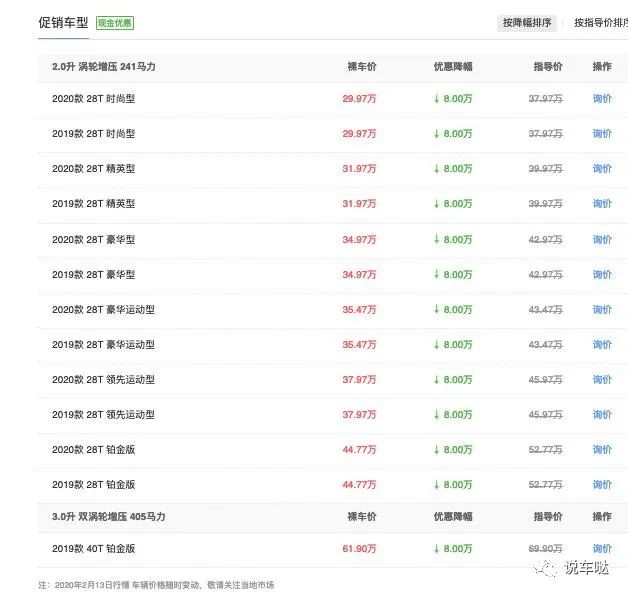Click 询价 for 2019款 40T 铂金版
The height and width of the screenshot is (594, 628).
point(602,549)
